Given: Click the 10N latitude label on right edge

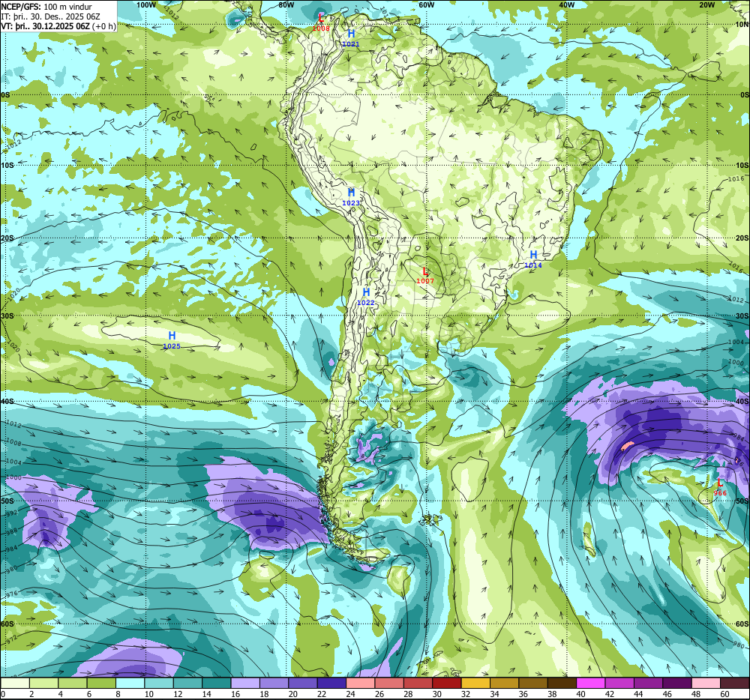Looking at the screenshot, I should coord(742,25).
